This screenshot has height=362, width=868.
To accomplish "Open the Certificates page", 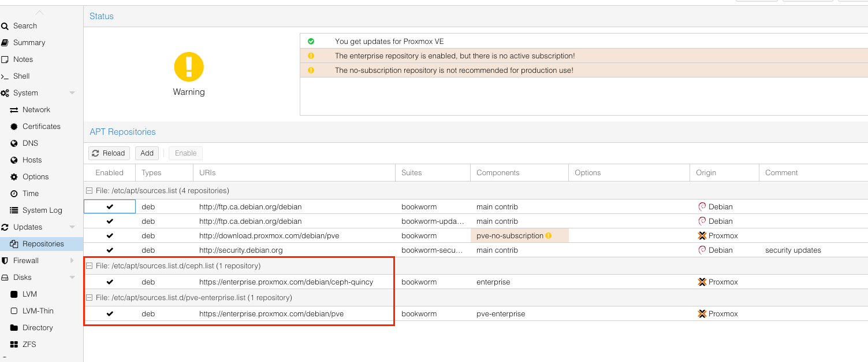I will (x=41, y=126).
